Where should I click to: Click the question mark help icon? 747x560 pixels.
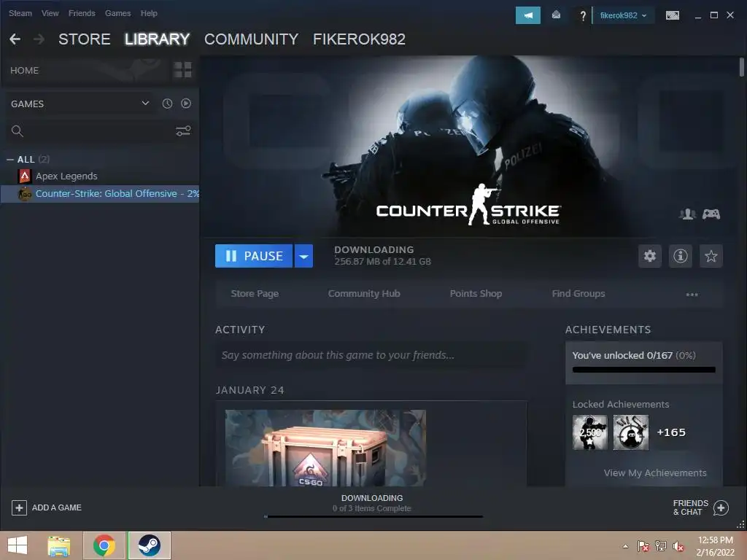(x=583, y=16)
